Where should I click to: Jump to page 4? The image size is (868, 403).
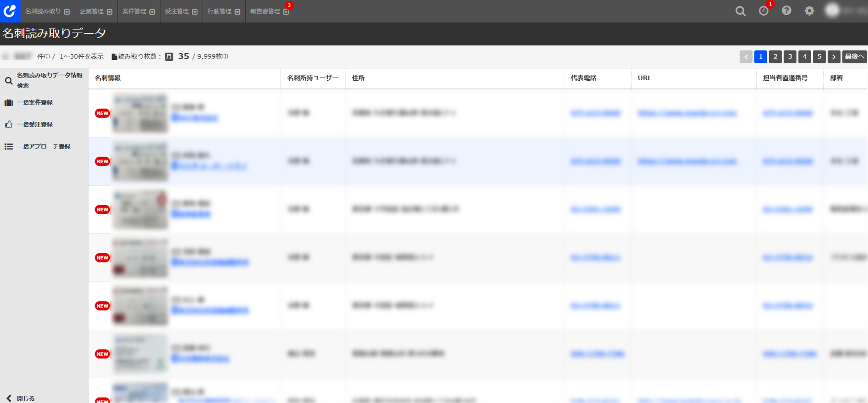coord(805,57)
